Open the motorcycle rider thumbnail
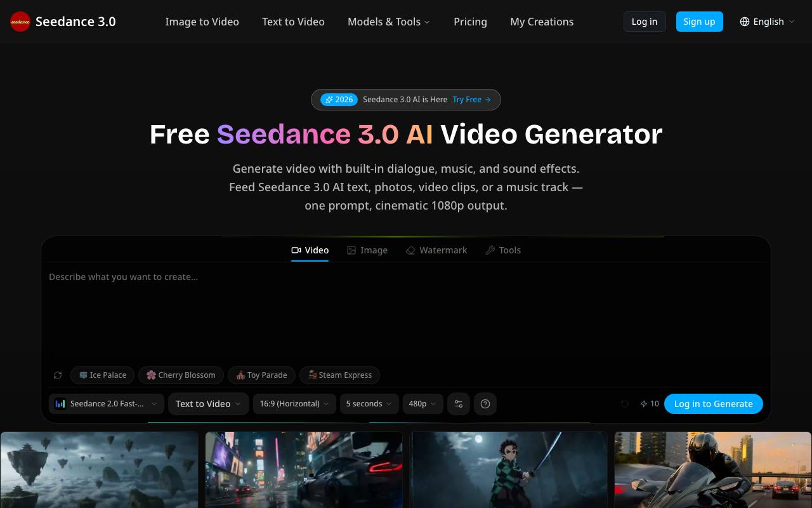Screen dimensions: 812x508 713,470
